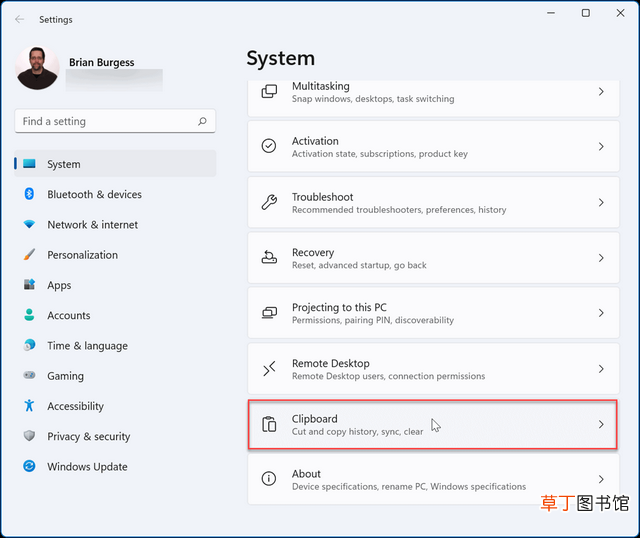Click the Privacy & security shield icon

coord(29,436)
